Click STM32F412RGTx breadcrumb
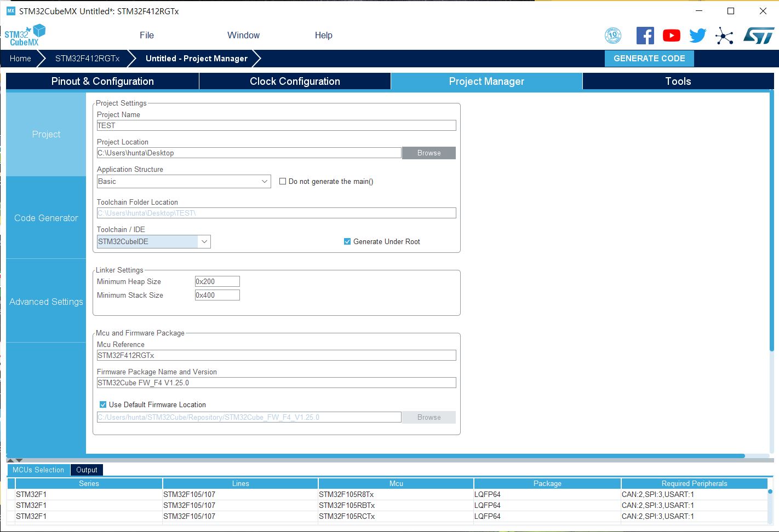Viewport: 779px width, 532px height. [x=87, y=59]
